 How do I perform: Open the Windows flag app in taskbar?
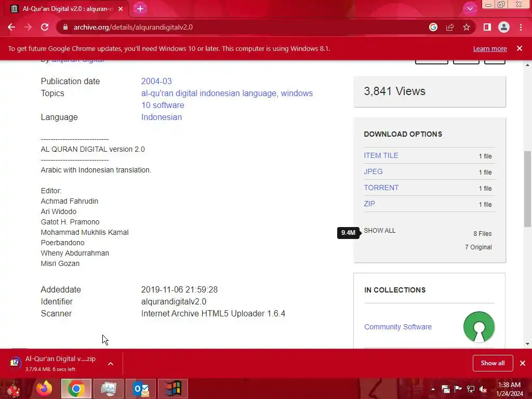[173, 389]
